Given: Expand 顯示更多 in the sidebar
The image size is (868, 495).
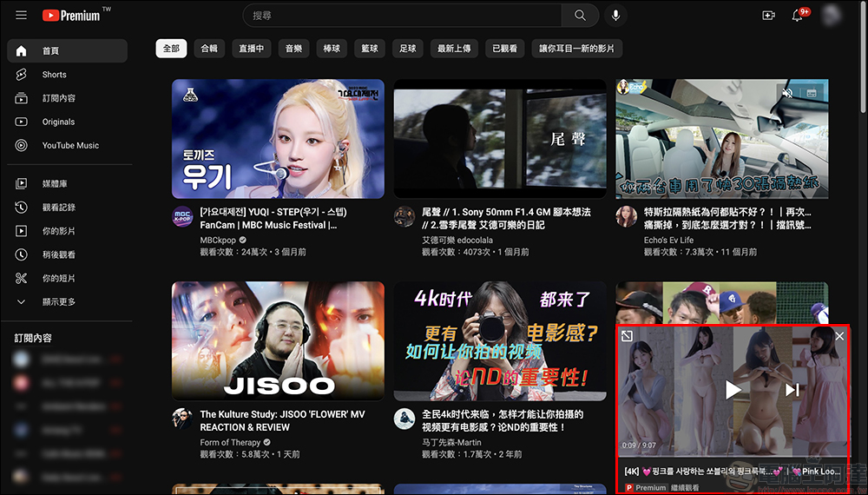Looking at the screenshot, I should click(x=59, y=302).
